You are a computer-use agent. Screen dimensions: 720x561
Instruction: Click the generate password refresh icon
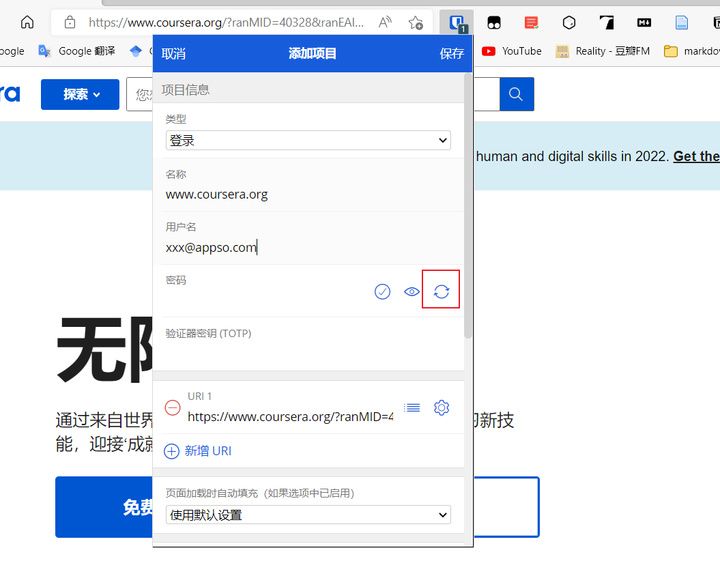click(x=441, y=291)
